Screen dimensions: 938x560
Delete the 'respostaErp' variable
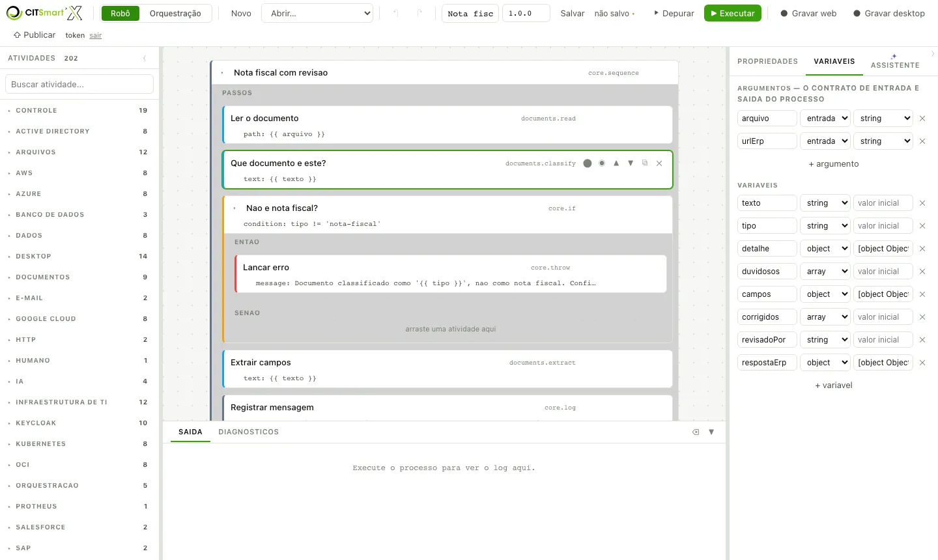(x=922, y=363)
